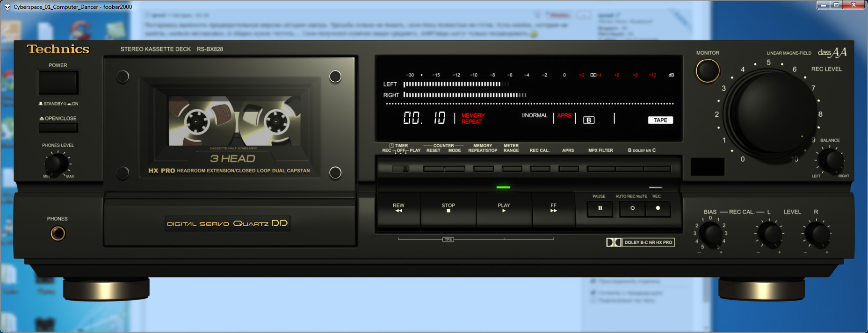Screen dimensions: 868x333
Task: Click the RIGHT channel level meter
Action: tap(464, 95)
